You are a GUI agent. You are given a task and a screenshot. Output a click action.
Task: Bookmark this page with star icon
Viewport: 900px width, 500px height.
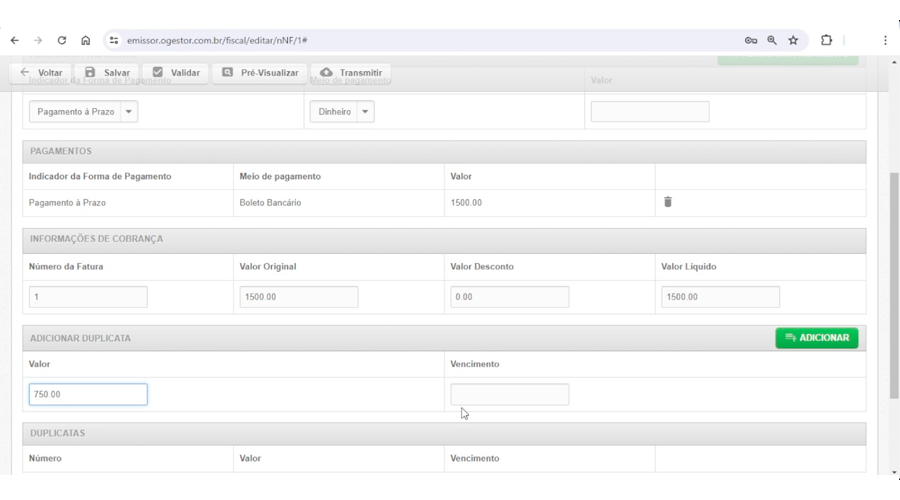pyautogui.click(x=793, y=41)
